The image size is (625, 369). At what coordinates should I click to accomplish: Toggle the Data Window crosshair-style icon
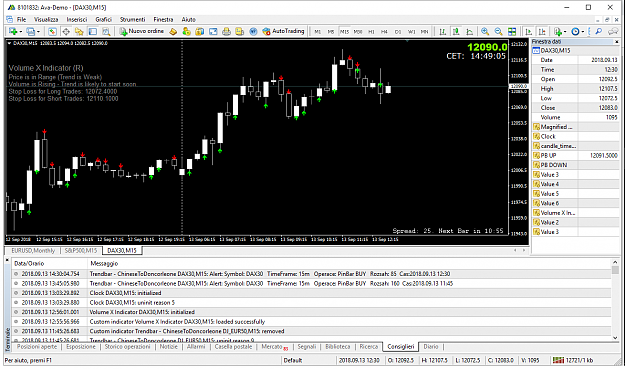[66, 31]
